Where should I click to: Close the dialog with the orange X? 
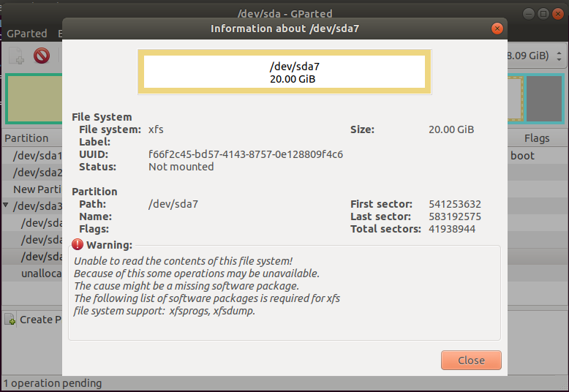click(497, 29)
